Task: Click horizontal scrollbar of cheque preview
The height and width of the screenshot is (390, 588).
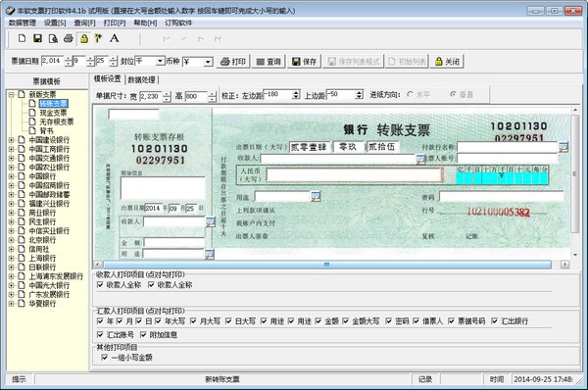Action: 327,265
